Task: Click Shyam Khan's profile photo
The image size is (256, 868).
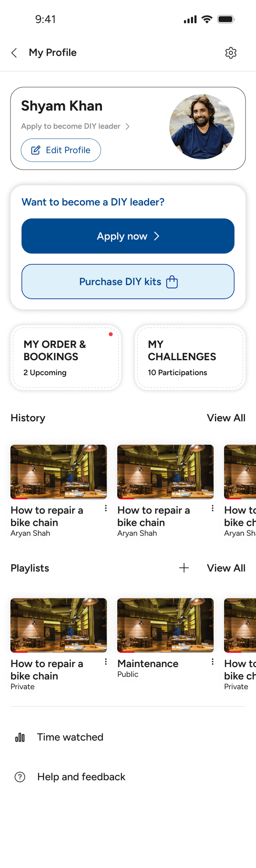Action: (x=202, y=127)
